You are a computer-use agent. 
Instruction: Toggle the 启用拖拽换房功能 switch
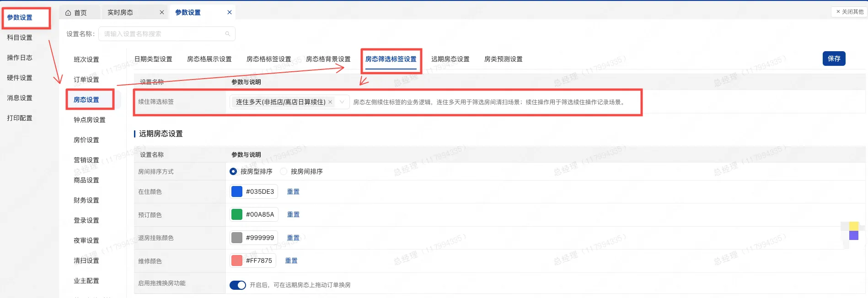237,285
